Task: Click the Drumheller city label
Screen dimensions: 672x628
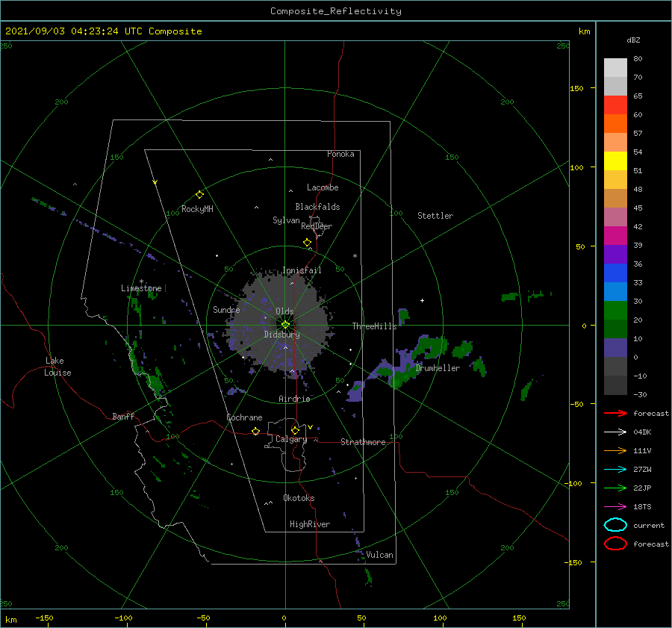Action: tap(438, 368)
